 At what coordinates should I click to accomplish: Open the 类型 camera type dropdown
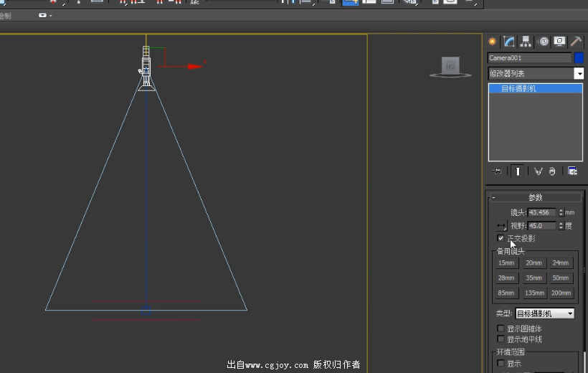tap(545, 313)
